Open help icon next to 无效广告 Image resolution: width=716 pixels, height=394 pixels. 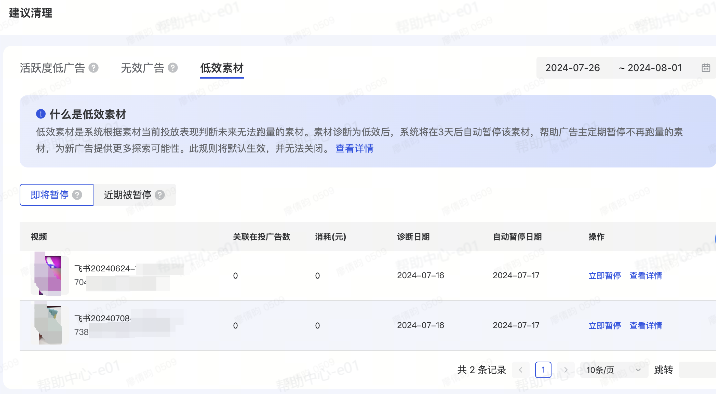coord(173,68)
